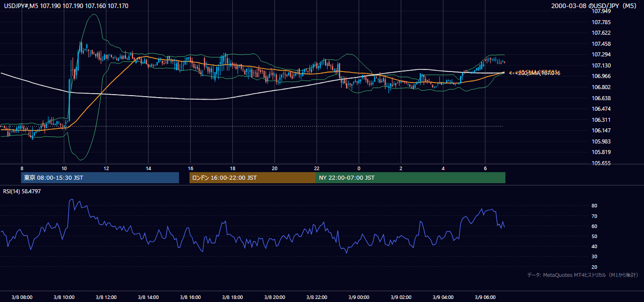Click the 60 level on the RSI scale

595,226
